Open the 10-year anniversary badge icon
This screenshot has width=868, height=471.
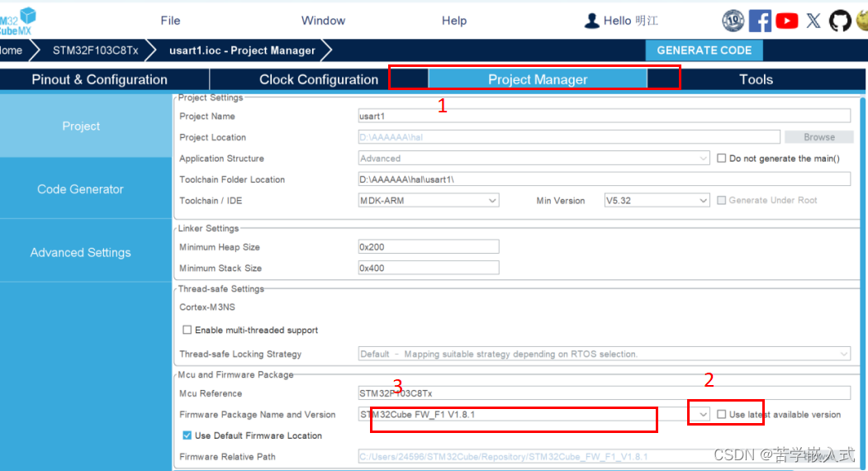point(733,21)
